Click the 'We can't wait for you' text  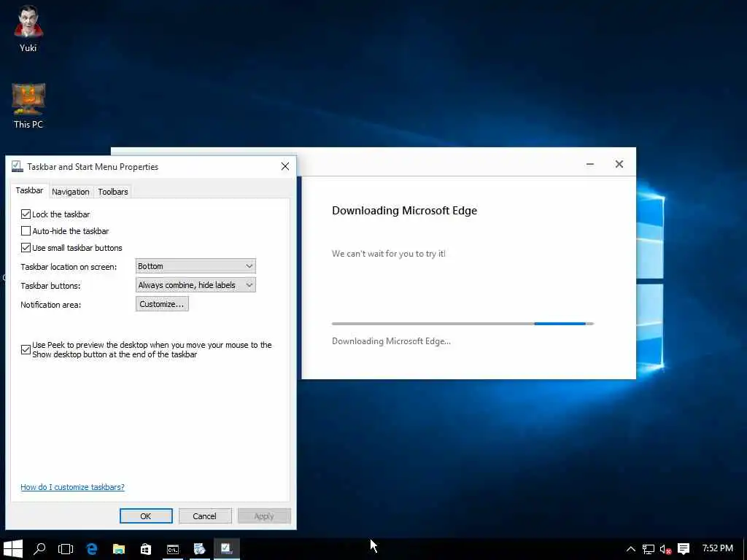[389, 254]
